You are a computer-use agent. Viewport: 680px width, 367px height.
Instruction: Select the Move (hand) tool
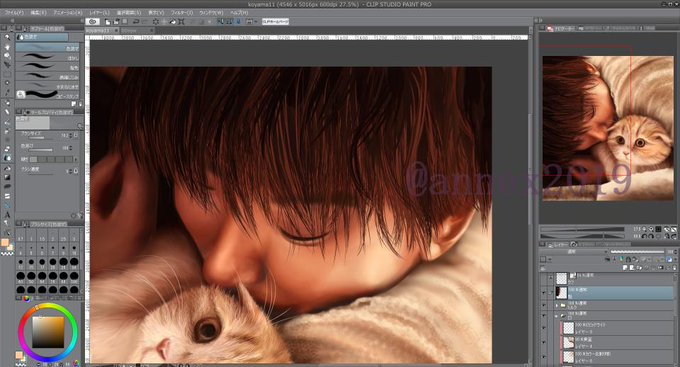coord(7,47)
